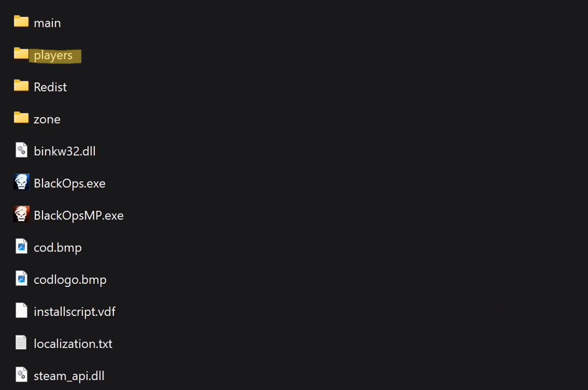Select the localization.txt file name
The height and width of the screenshot is (390, 588).
pyautogui.click(x=73, y=344)
